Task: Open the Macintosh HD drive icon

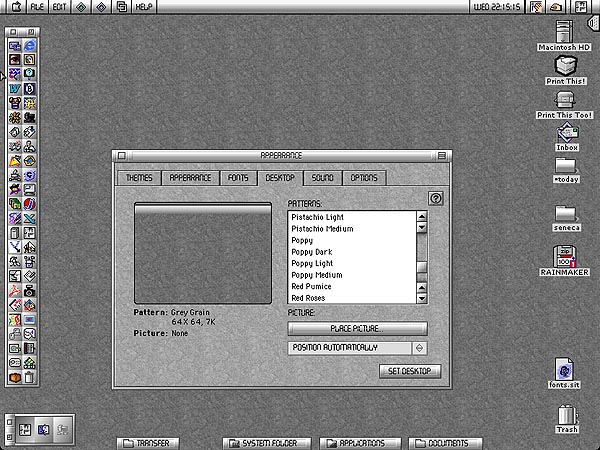Action: (565, 31)
